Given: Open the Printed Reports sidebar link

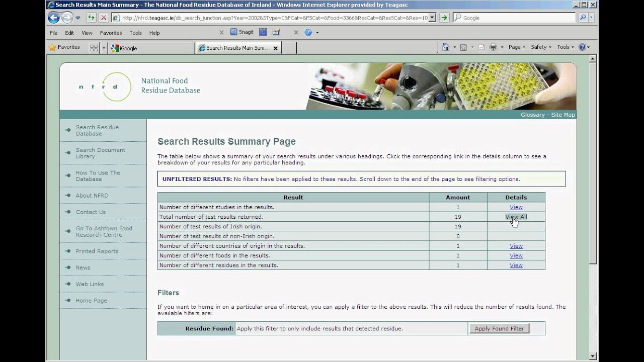Looking at the screenshot, I should [97, 251].
